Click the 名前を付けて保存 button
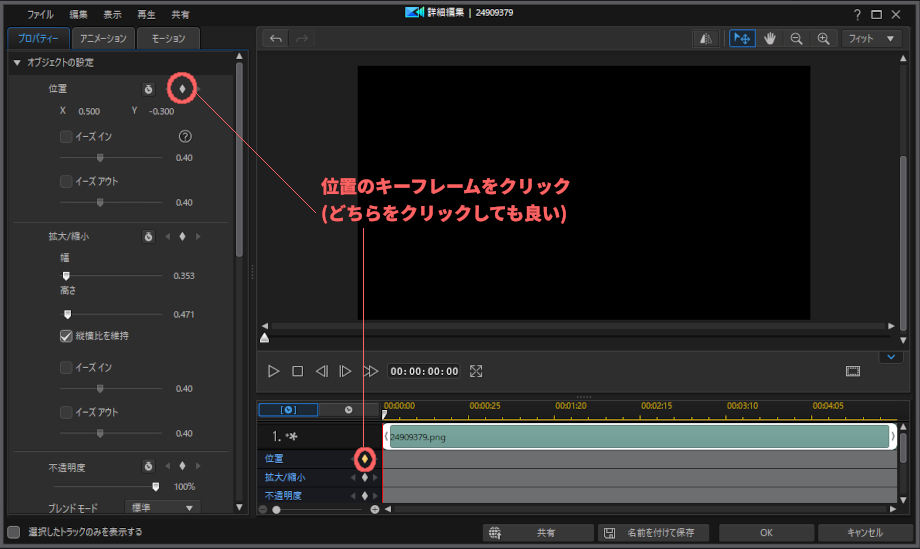 pos(656,533)
